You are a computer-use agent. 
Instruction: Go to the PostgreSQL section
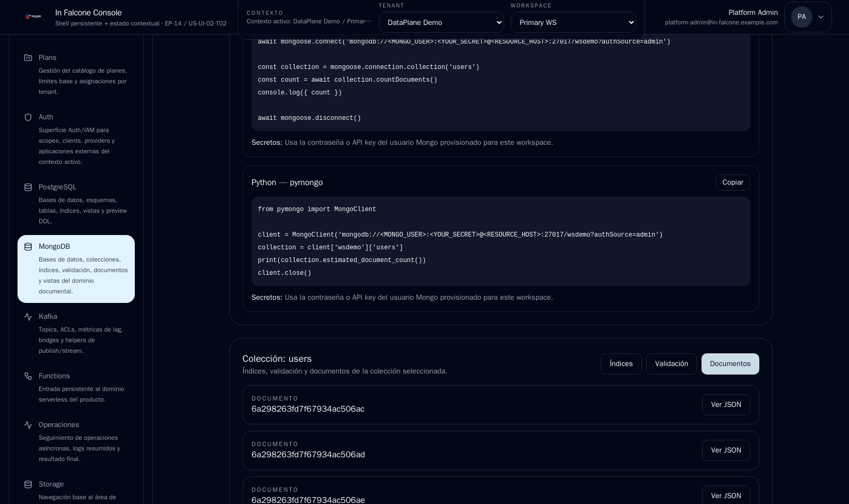[76, 203]
